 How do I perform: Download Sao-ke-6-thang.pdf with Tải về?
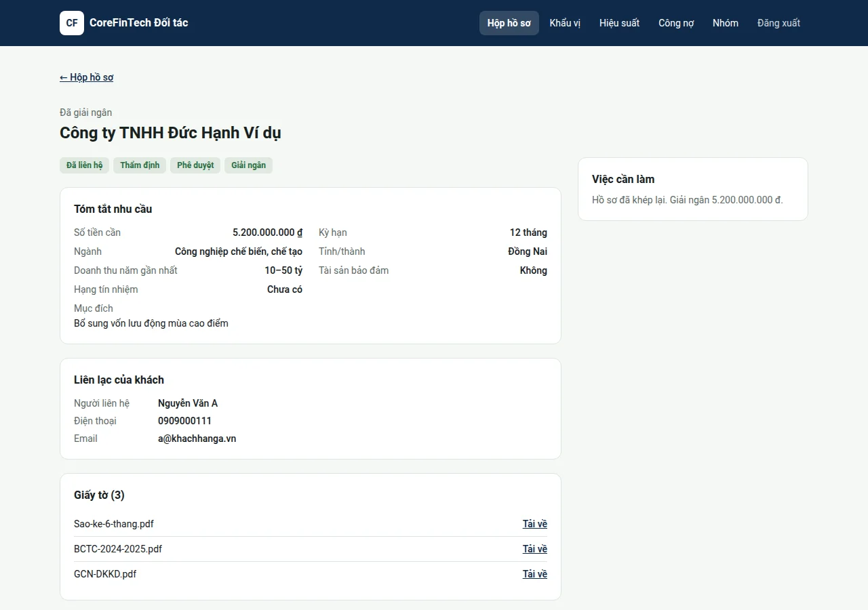pyautogui.click(x=534, y=524)
